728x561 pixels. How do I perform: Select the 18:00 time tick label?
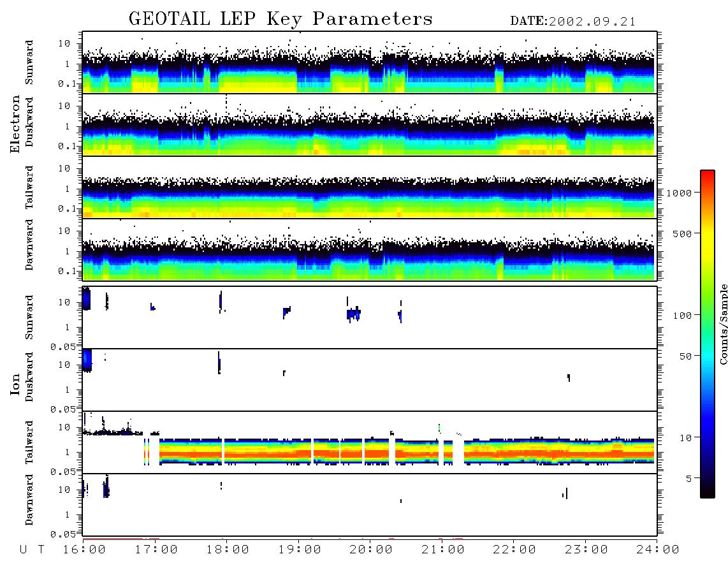(228, 550)
